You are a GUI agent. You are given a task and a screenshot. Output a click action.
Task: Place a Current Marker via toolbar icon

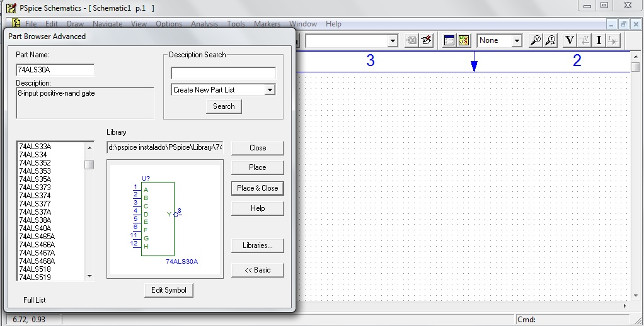[x=550, y=40]
